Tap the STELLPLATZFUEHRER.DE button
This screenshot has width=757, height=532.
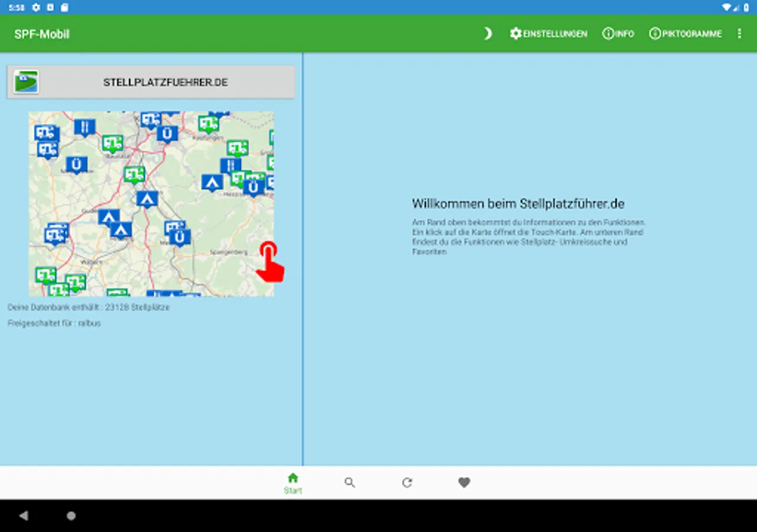(x=151, y=82)
